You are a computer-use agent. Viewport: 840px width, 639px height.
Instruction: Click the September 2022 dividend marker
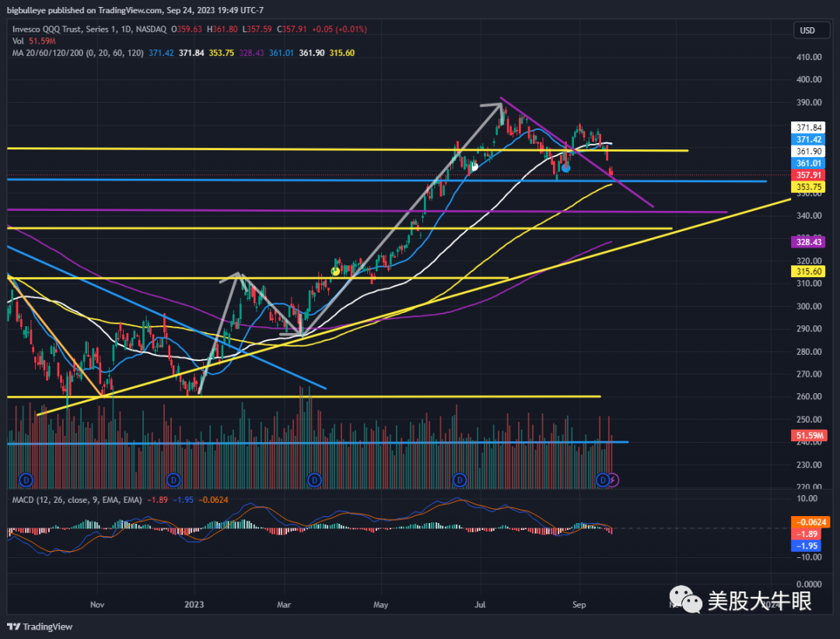26,479
